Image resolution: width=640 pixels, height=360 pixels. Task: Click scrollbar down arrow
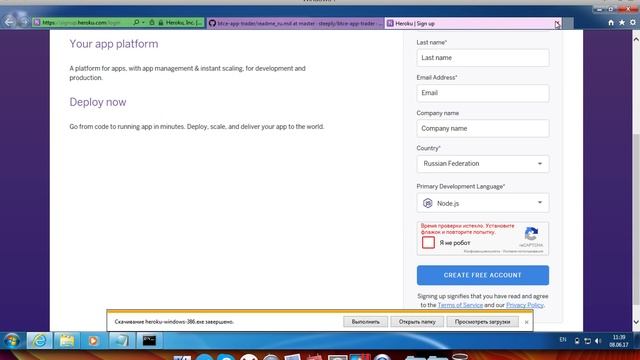636,322
